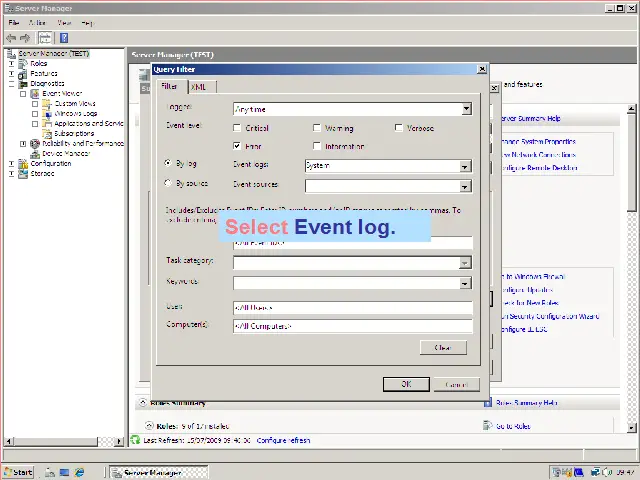The image size is (640, 480).
Task: Open the Keywords dropdown
Action: pyautogui.click(x=464, y=283)
